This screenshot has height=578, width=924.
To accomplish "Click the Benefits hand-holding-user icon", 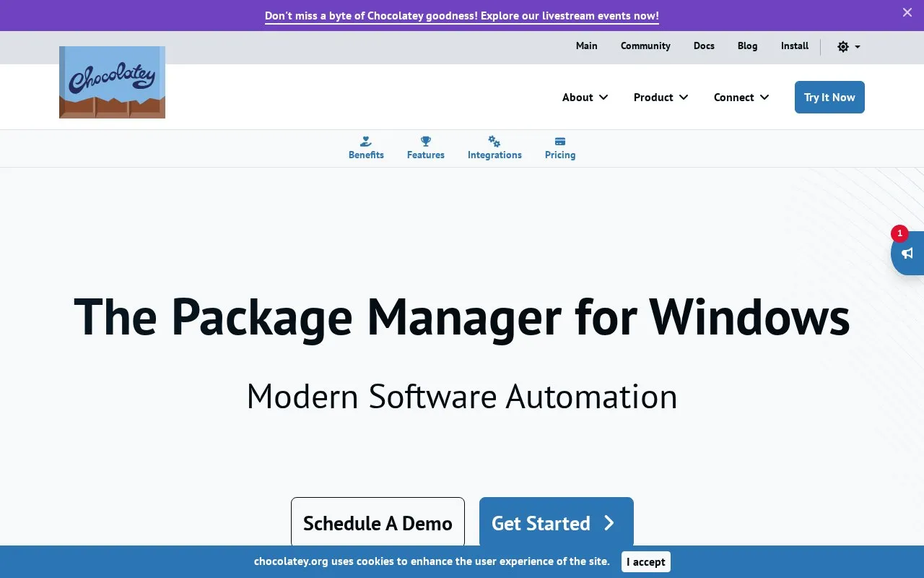I will pos(366,142).
